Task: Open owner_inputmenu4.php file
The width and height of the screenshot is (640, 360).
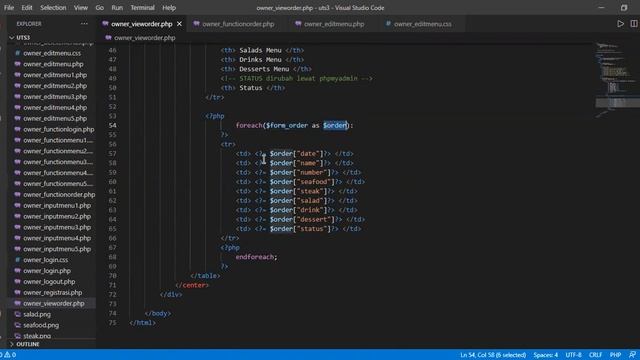Action: 57,238
